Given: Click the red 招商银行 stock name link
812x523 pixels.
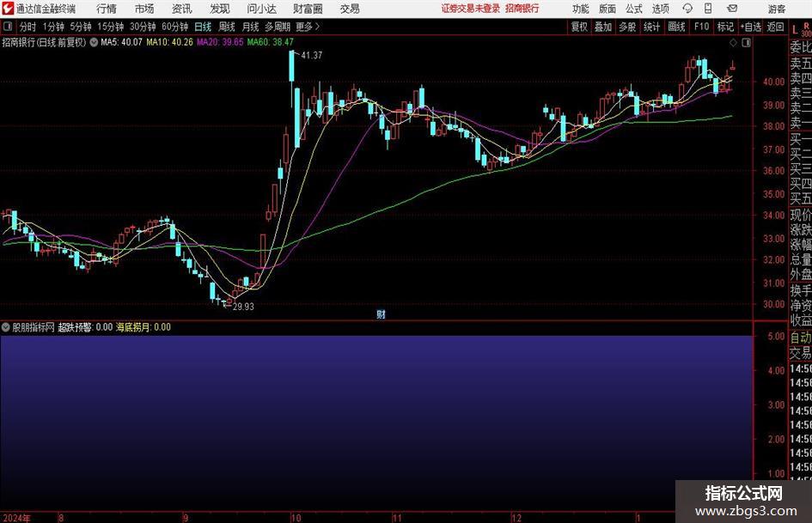Looking at the screenshot, I should (522, 9).
